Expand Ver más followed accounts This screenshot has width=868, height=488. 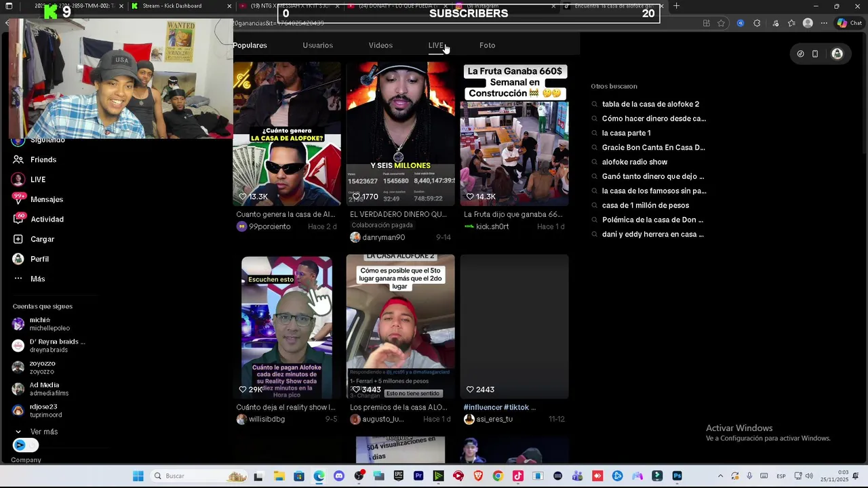tap(36, 432)
